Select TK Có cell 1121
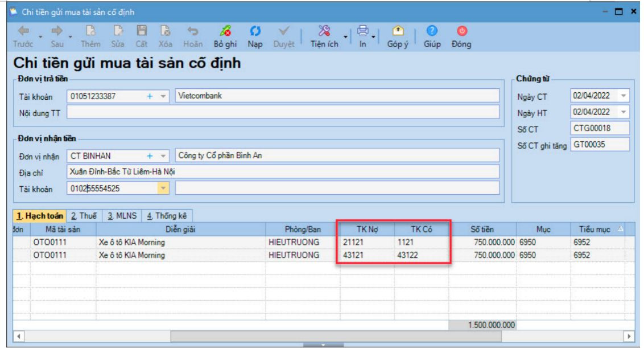The image size is (644, 348). tap(422, 242)
